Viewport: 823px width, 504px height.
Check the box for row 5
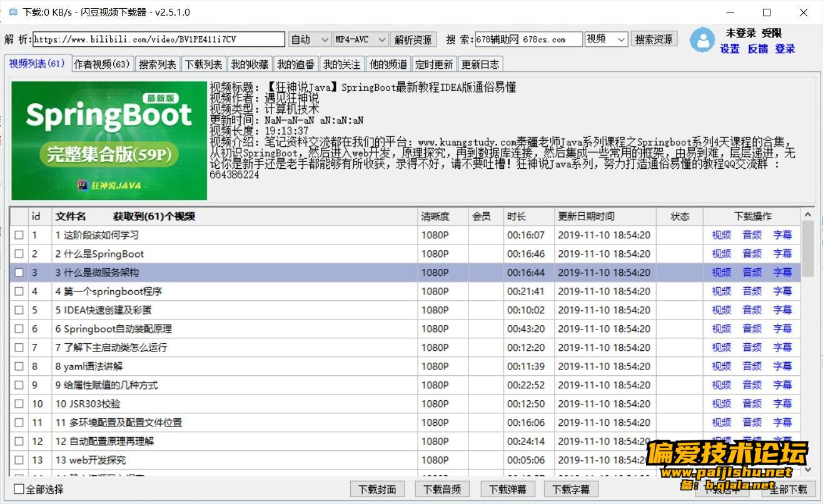19,310
